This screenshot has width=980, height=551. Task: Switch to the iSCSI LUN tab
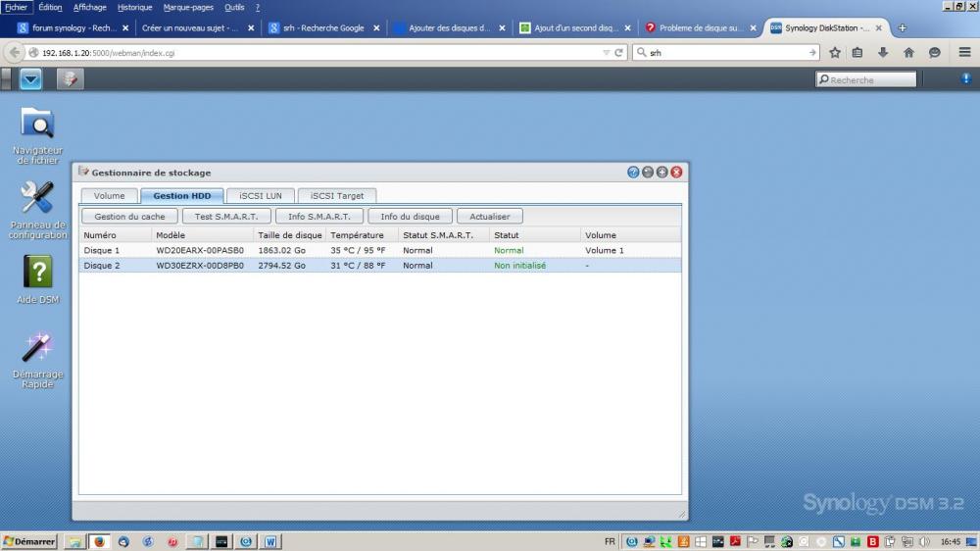pyautogui.click(x=260, y=196)
